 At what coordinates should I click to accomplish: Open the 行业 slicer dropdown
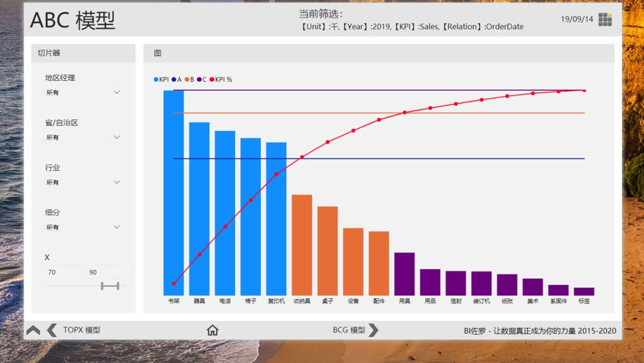coord(83,182)
